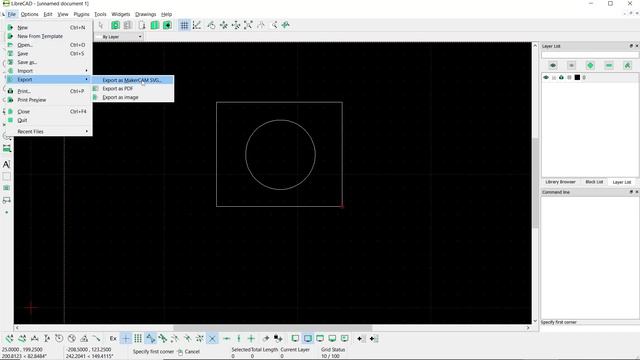Screen dimensions: 640x360
Task: Close the Command line panel
Action: click(x=637, y=192)
